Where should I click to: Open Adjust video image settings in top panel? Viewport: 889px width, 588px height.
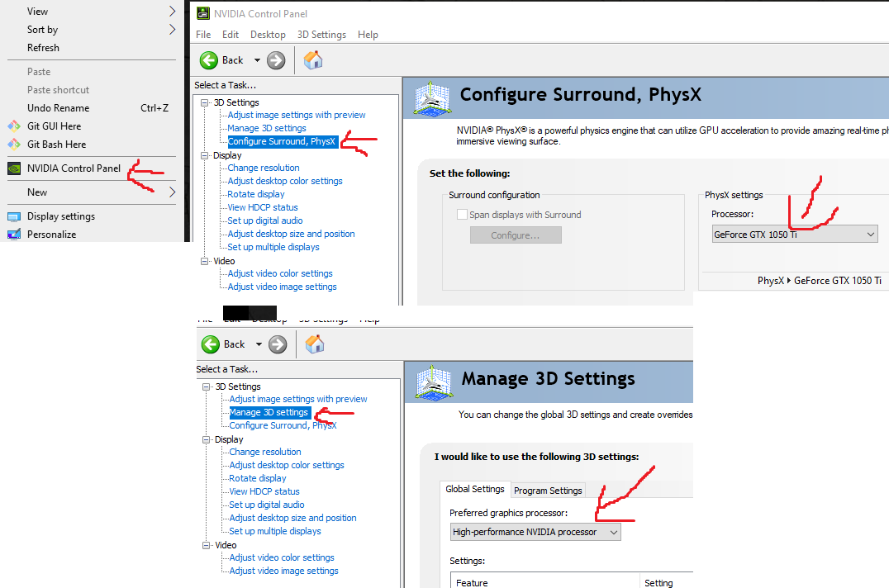tap(282, 287)
